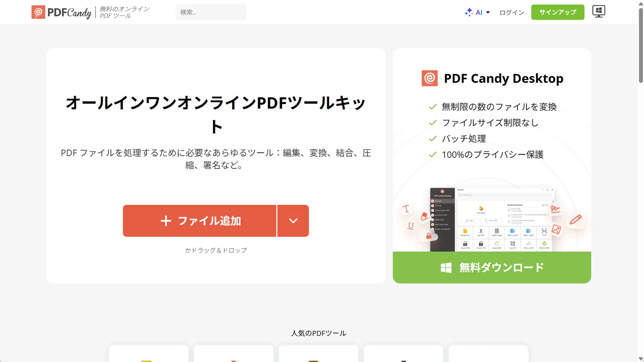Click the 無料ダウンロード button

pyautogui.click(x=492, y=268)
